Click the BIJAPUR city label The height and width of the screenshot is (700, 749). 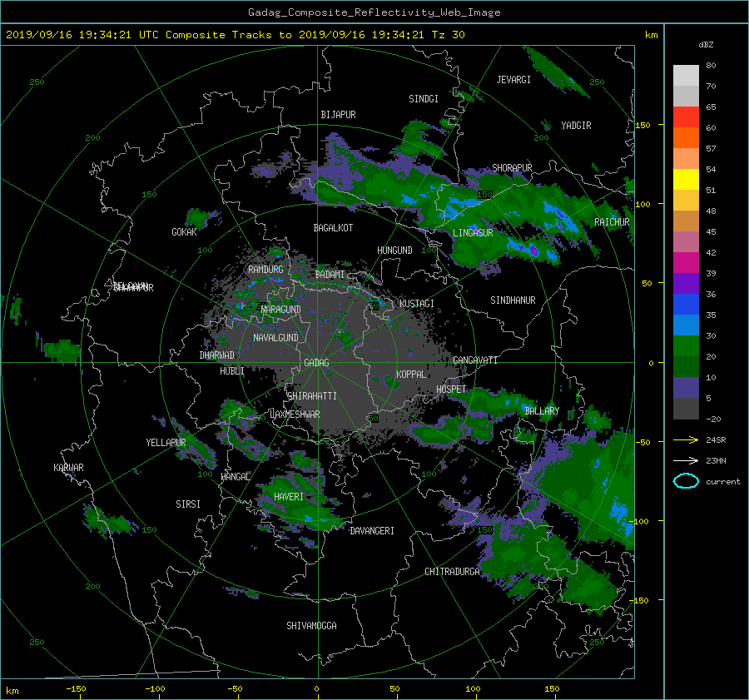pyautogui.click(x=338, y=115)
